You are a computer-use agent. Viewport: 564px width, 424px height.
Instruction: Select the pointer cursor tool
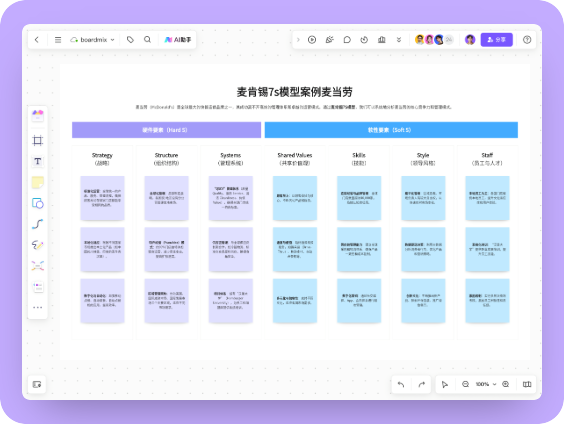[x=445, y=384]
